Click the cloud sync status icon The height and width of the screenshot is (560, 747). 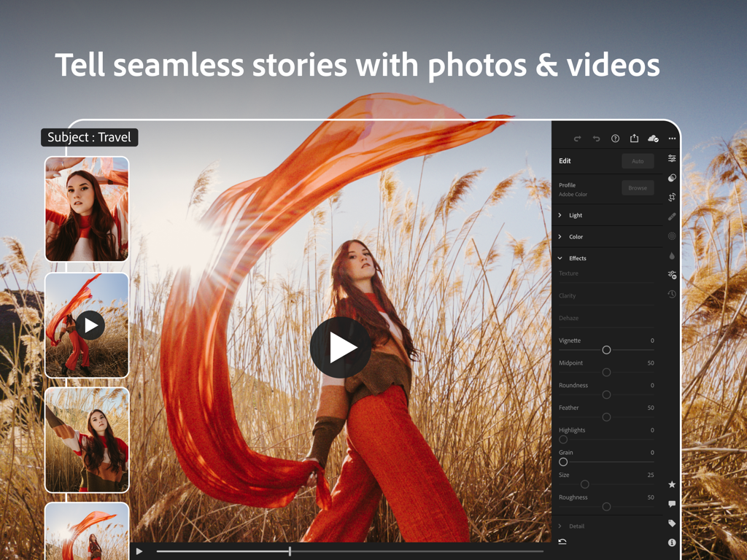click(x=654, y=138)
